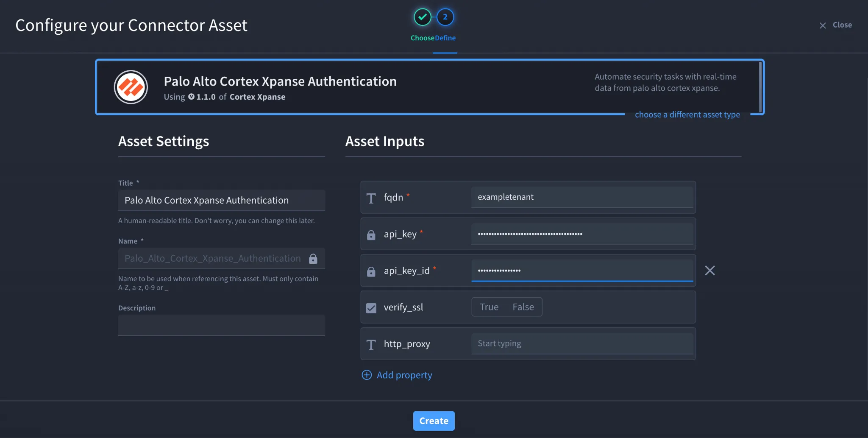Click the Automate security tasks description text
The width and height of the screenshot is (868, 438).
coord(665,82)
